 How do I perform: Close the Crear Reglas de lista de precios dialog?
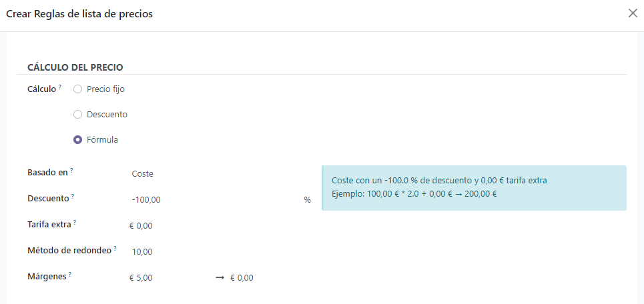click(x=633, y=13)
